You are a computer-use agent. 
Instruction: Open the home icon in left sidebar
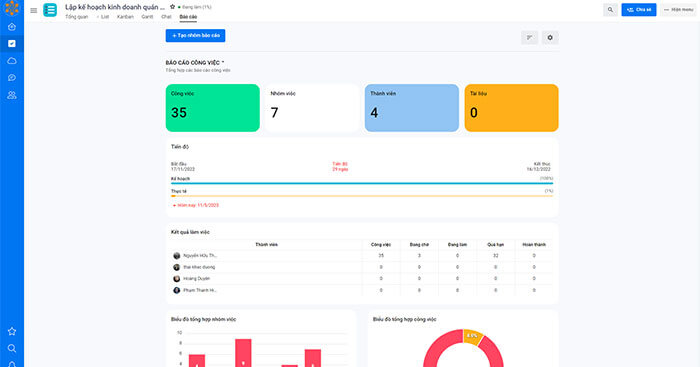point(12,27)
